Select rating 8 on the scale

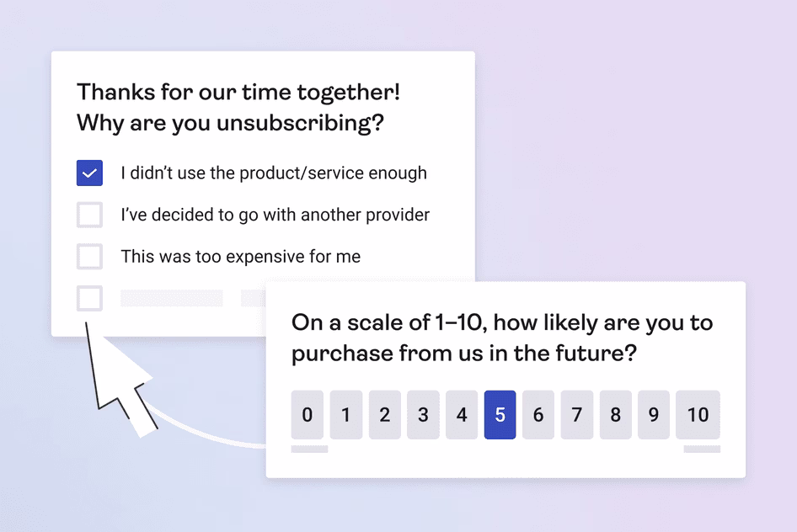(615, 415)
